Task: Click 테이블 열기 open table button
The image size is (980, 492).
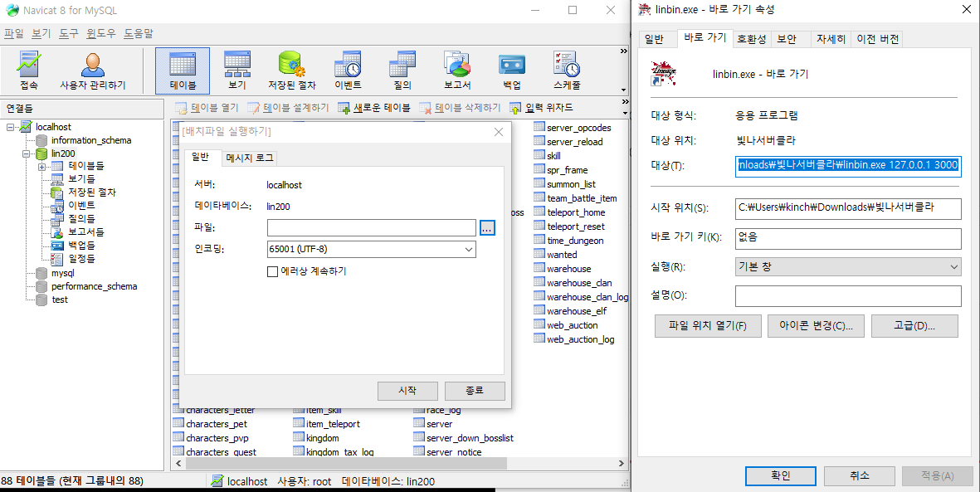Action: coord(207,108)
